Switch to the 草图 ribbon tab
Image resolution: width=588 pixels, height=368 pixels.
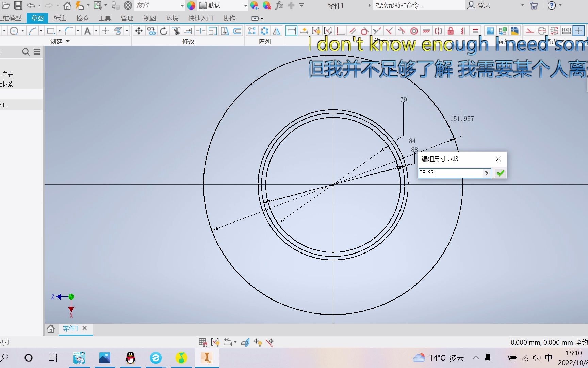37,18
